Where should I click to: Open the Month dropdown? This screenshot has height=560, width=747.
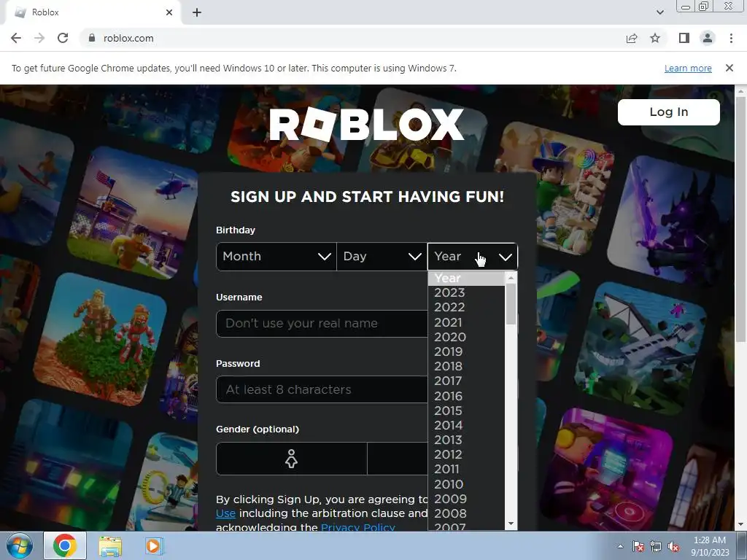point(276,257)
